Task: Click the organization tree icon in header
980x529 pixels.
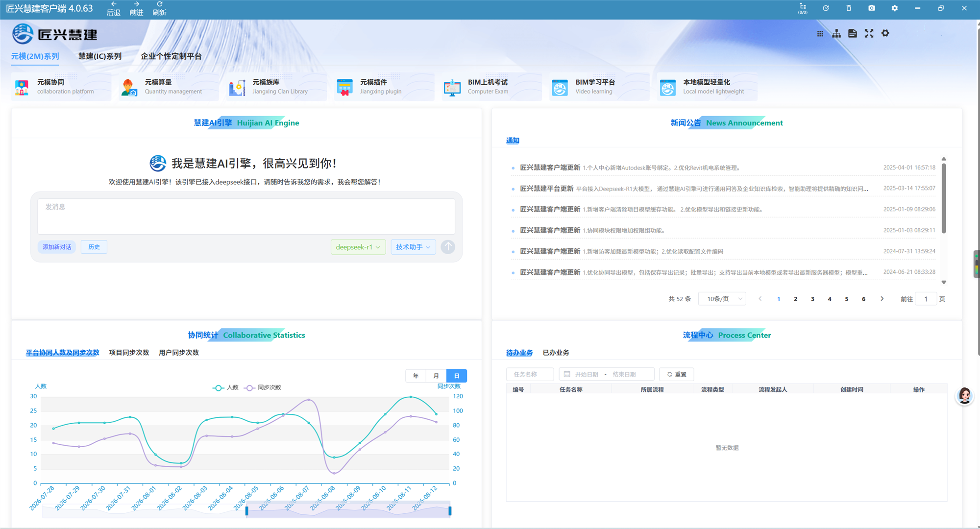Action: (836, 33)
